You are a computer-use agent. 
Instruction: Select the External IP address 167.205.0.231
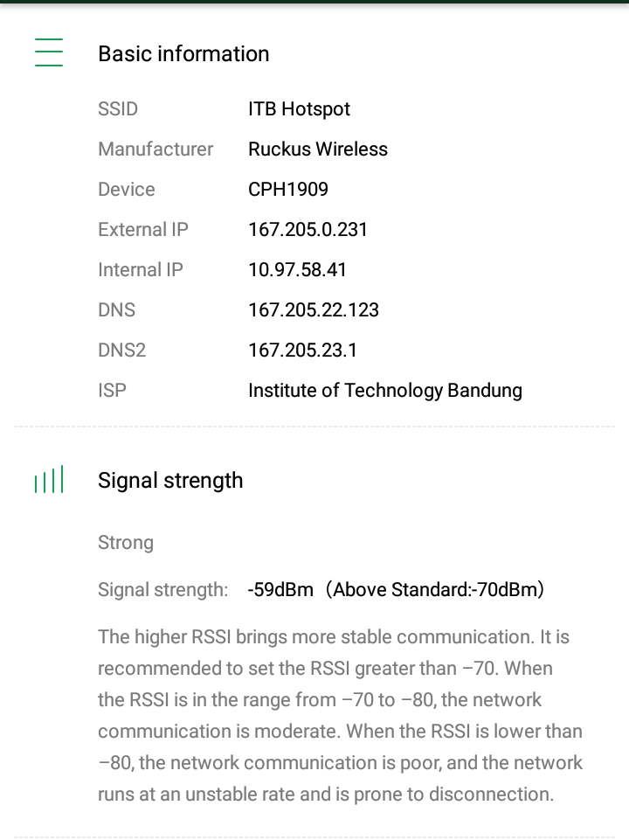(308, 230)
